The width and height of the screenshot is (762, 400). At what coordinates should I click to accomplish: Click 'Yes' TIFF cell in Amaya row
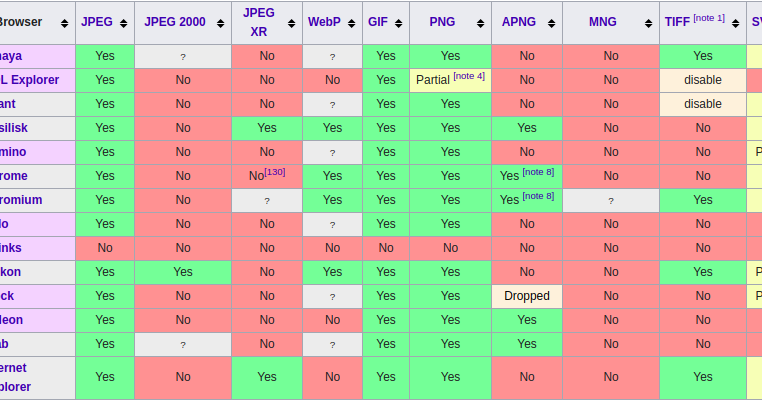point(703,56)
